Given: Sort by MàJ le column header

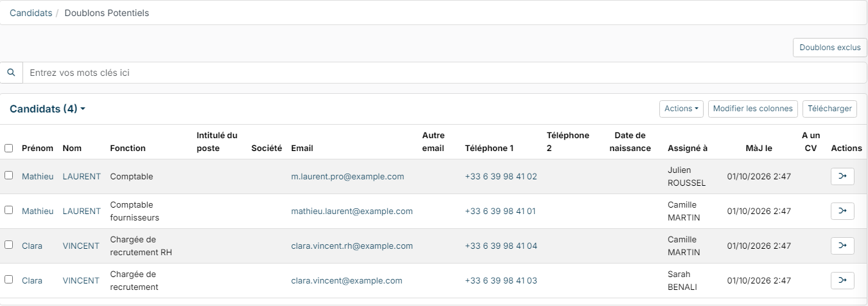Looking at the screenshot, I should (x=759, y=148).
